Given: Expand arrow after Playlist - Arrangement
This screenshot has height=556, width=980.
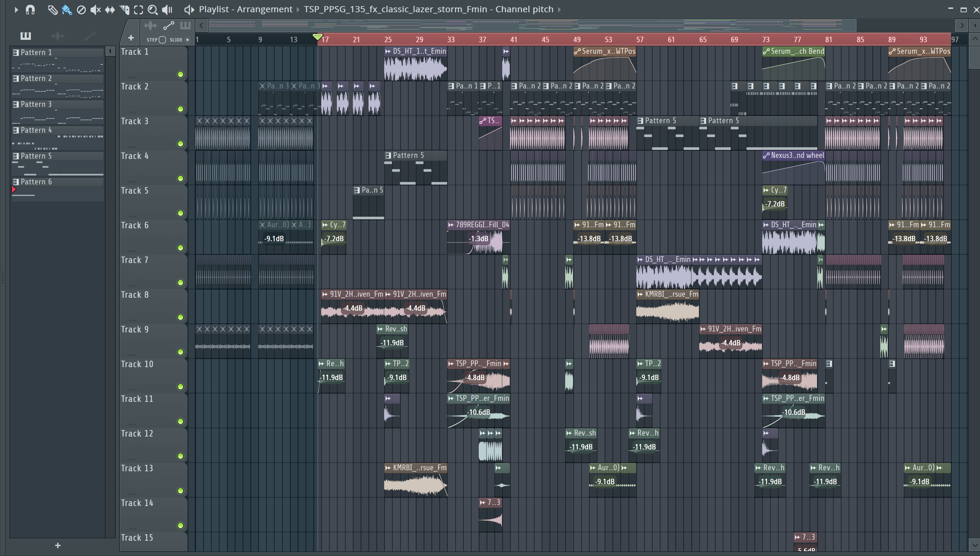Looking at the screenshot, I should 298,10.
